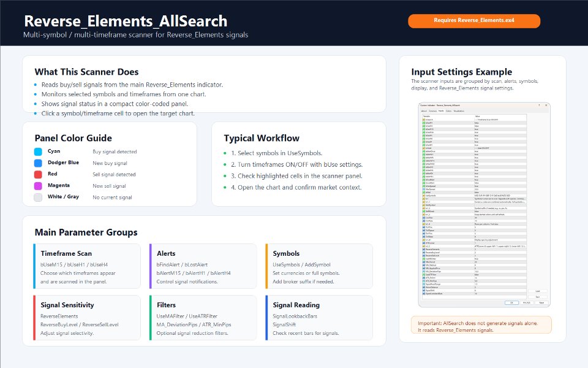Open the Common tab in the indicator dialog

click(x=433, y=111)
